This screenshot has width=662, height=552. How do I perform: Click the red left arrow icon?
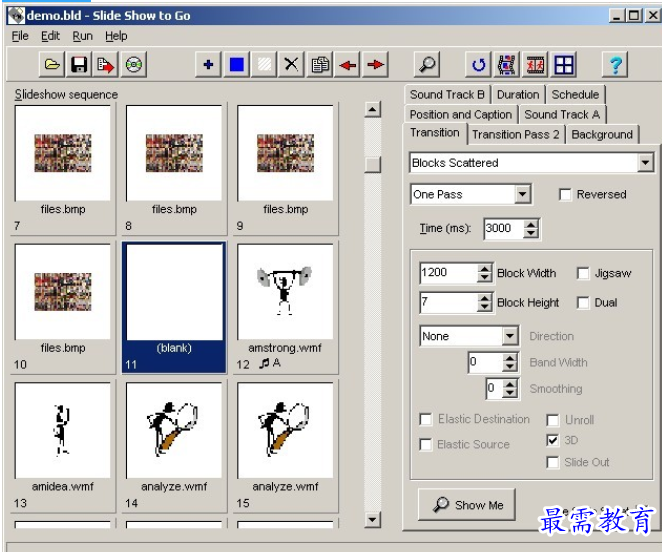click(347, 65)
